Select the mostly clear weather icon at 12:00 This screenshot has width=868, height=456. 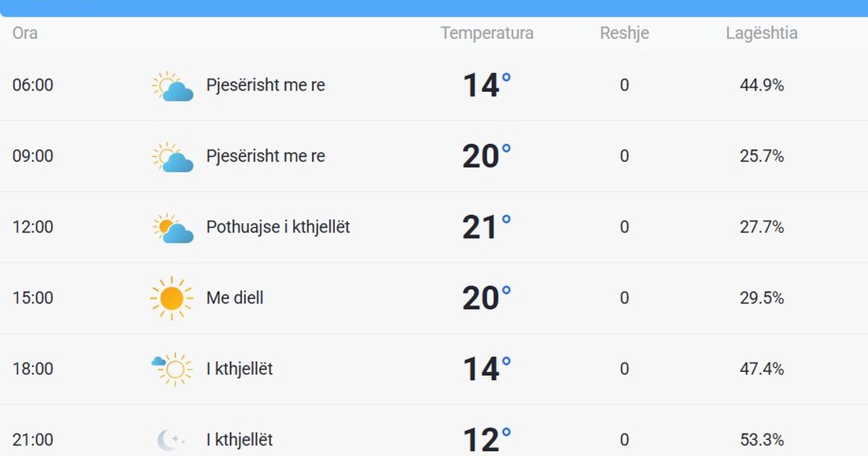171,227
